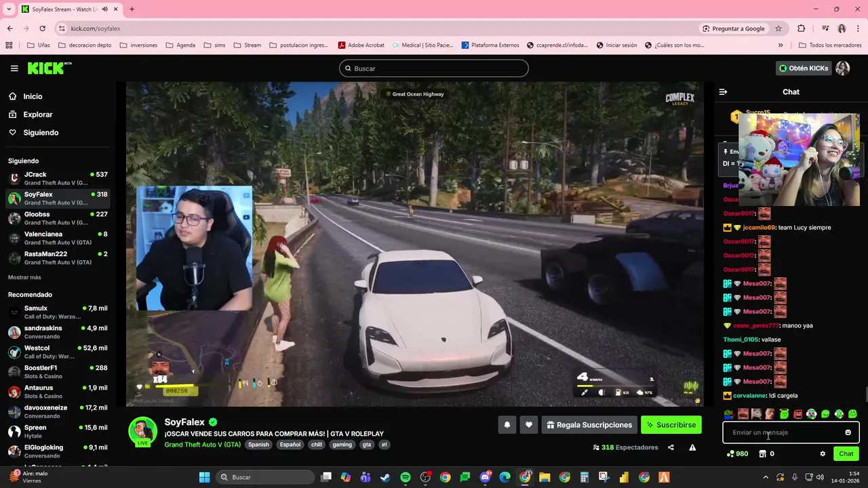Open the JCrack followed channel

point(58,178)
